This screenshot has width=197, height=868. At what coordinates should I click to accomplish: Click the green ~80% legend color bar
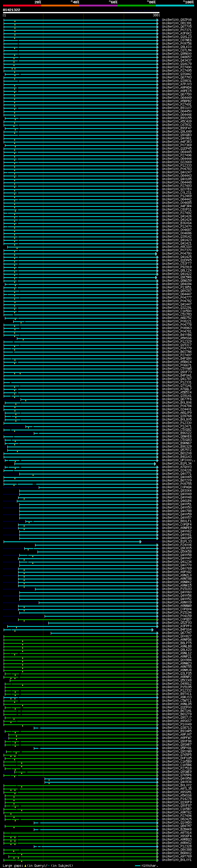[137, 6]
